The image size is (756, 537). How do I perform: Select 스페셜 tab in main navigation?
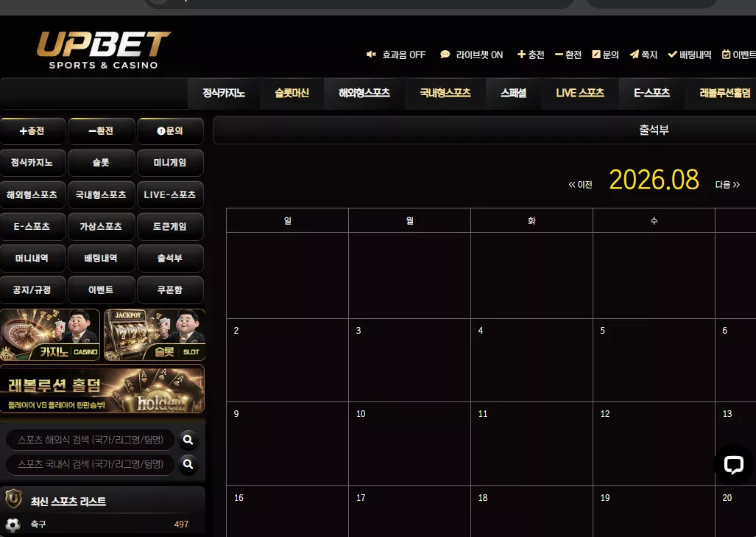point(513,93)
